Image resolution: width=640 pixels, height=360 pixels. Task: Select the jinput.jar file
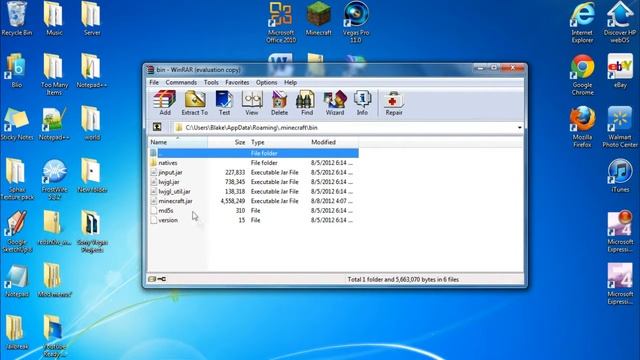253,172
